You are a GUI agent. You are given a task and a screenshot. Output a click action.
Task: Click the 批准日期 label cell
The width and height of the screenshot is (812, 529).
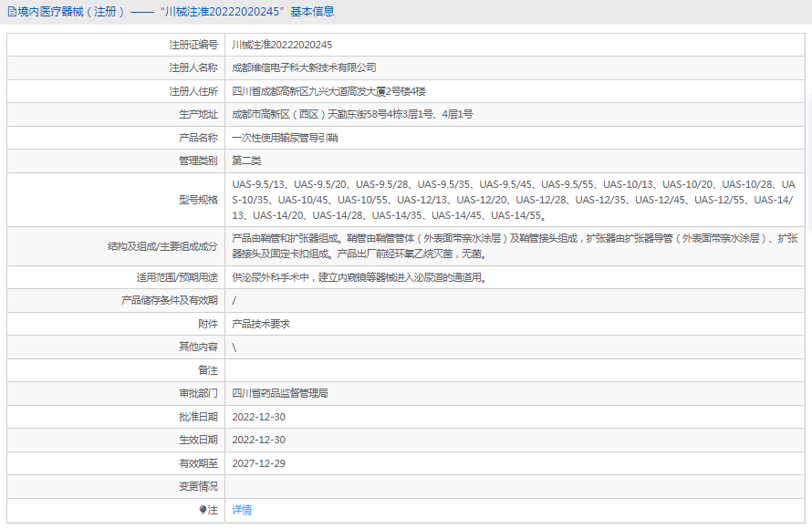116,417
